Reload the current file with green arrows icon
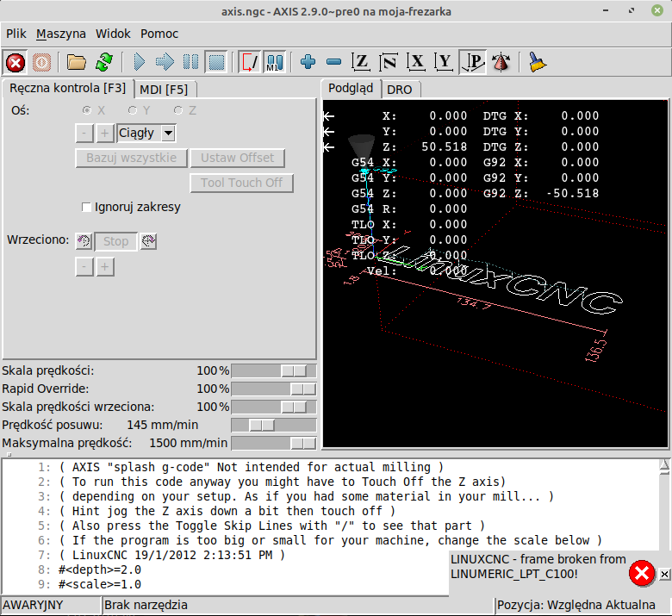 click(x=103, y=62)
